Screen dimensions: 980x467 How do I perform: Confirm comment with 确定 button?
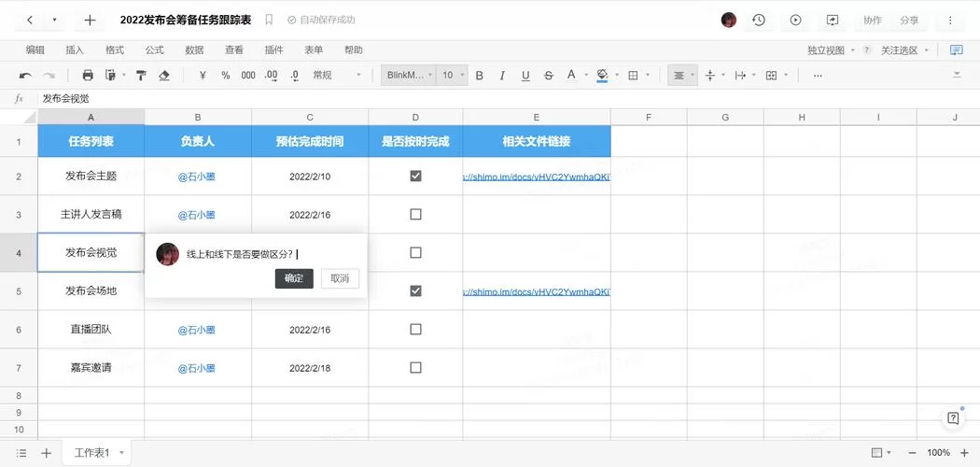294,278
